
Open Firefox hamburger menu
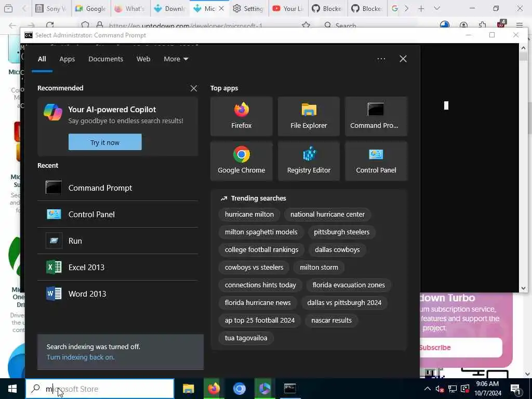point(520,25)
